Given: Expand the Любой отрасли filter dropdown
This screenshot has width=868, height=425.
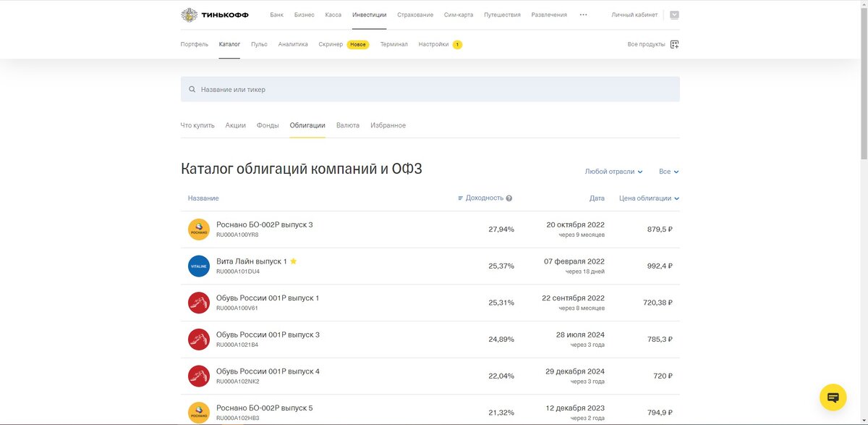Looking at the screenshot, I should click(613, 172).
